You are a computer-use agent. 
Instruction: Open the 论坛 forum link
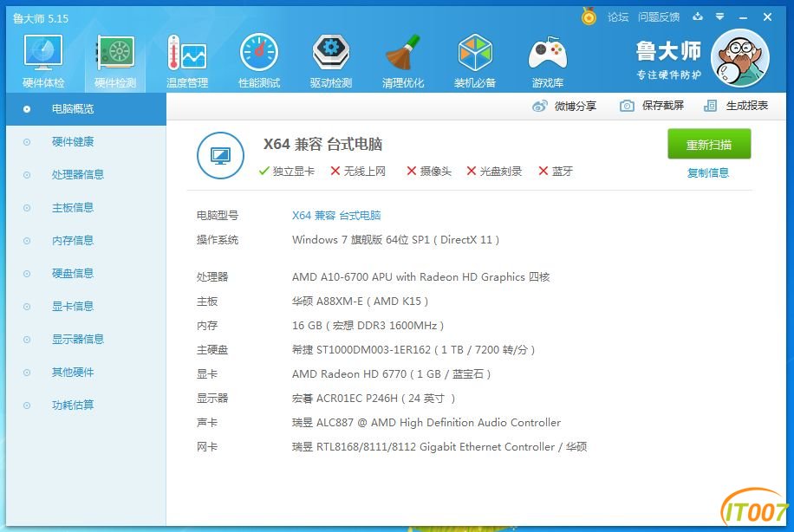(x=618, y=17)
